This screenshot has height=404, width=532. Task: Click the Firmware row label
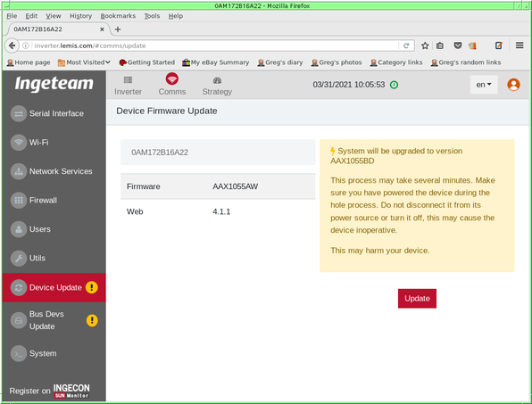[x=143, y=186]
